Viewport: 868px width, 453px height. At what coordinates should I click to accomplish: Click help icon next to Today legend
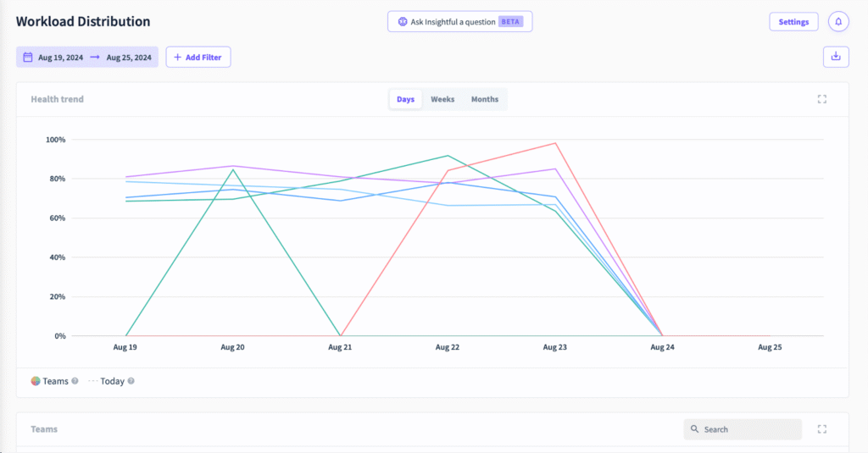tap(131, 381)
